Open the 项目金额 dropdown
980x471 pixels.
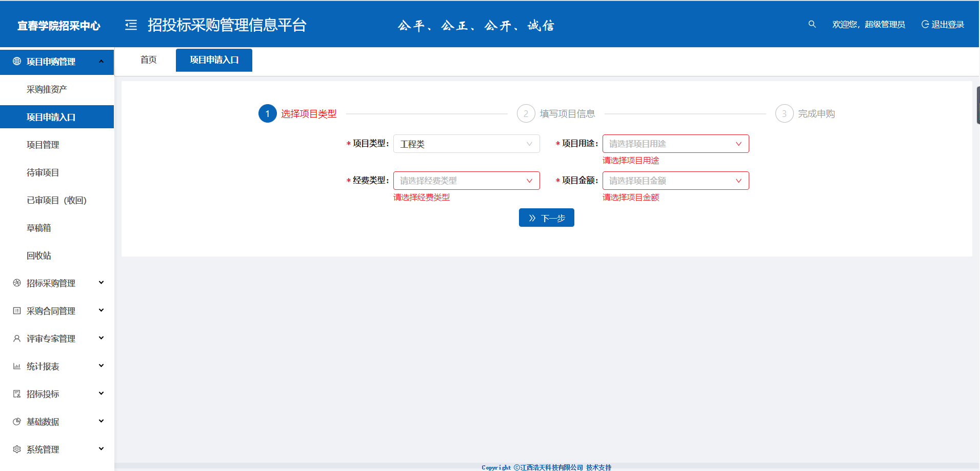pos(675,181)
